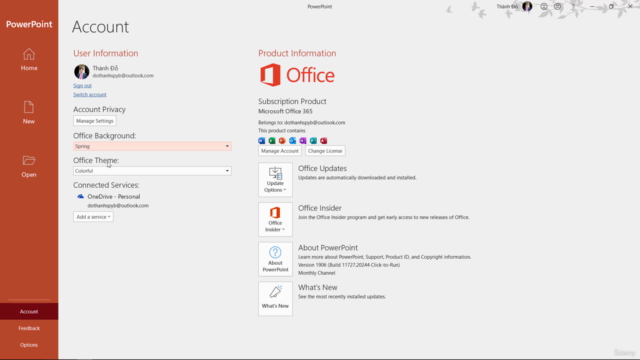Image resolution: width=640 pixels, height=360 pixels.
Task: Click the OneDrive - Personal service entry
Action: coord(113,196)
